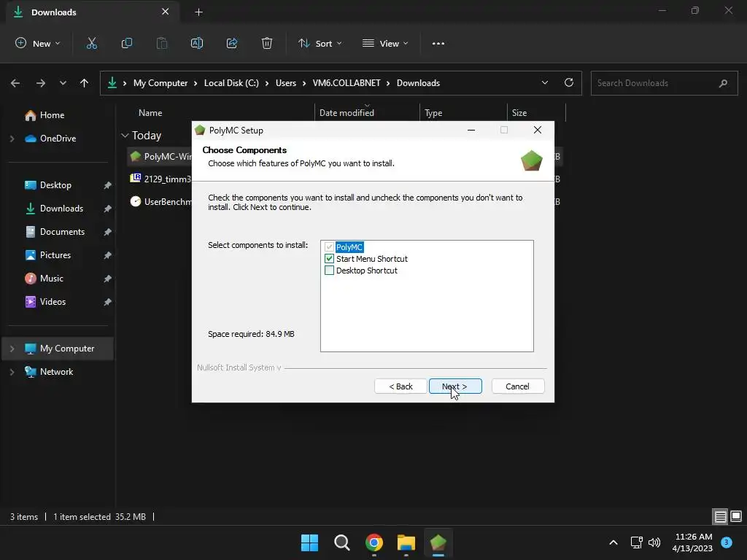Open the View dropdown menu
Image resolution: width=747 pixels, height=560 pixels.
tap(385, 43)
